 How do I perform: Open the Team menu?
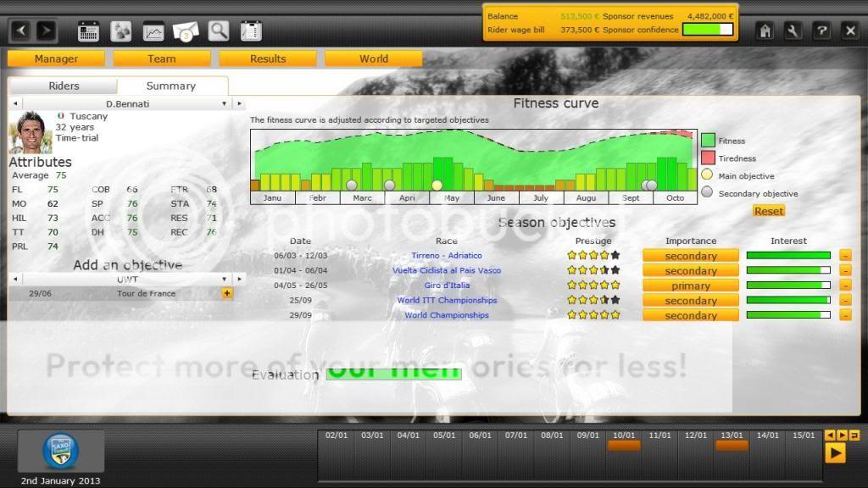click(x=161, y=58)
